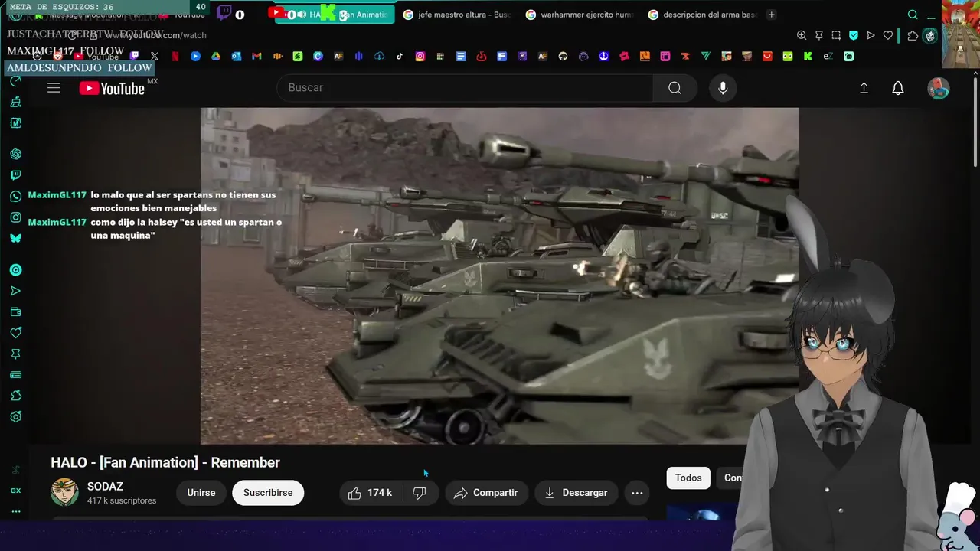Switch to 'jefe maestro altura' tab
This screenshot has width=980, height=551.
coord(456,15)
